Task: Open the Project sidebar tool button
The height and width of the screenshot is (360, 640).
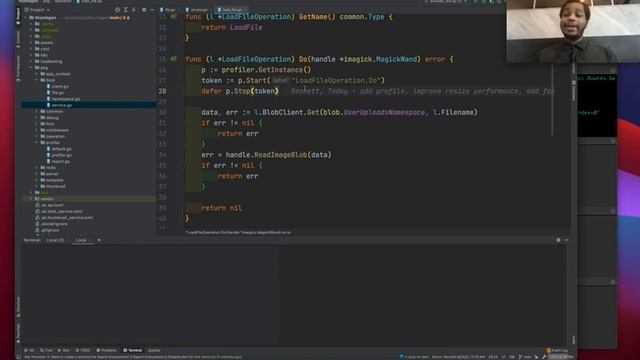Action: coord(18,16)
